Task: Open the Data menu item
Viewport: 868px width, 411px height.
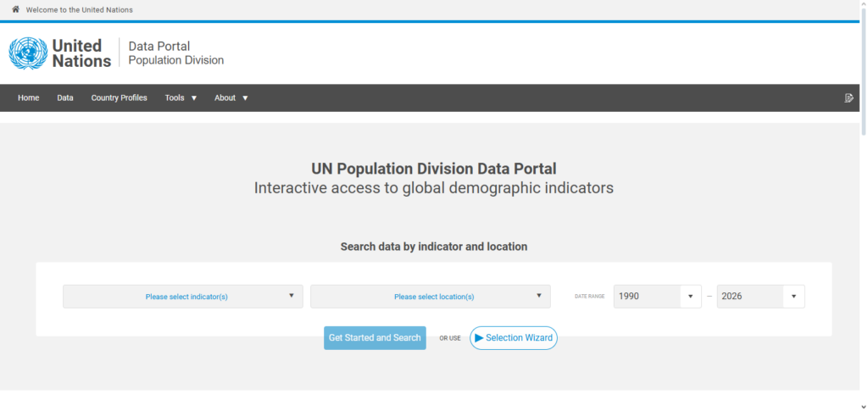Action: 65,98
